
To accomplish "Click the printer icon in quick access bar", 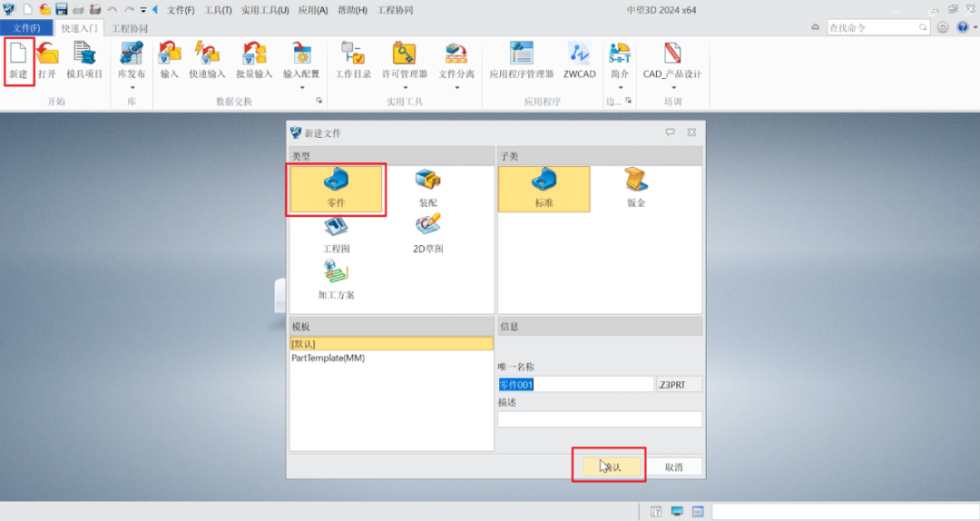I will (x=78, y=9).
